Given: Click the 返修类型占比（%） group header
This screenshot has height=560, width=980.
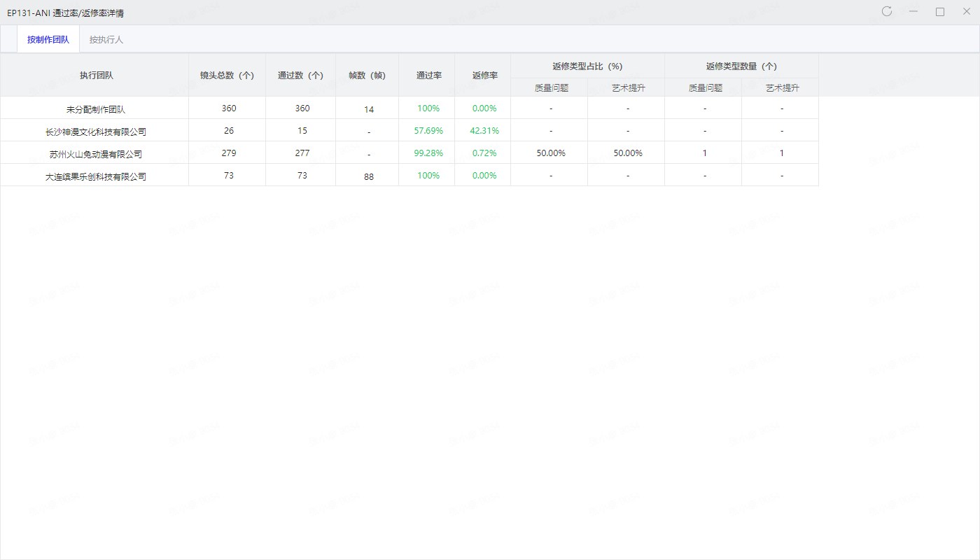Looking at the screenshot, I should (587, 66).
